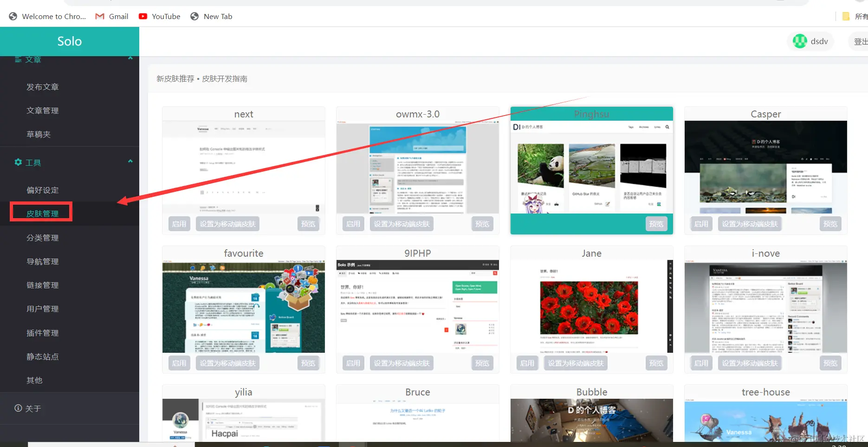The width and height of the screenshot is (868, 447).
Task: Enable the i-nove skin
Action: click(701, 363)
